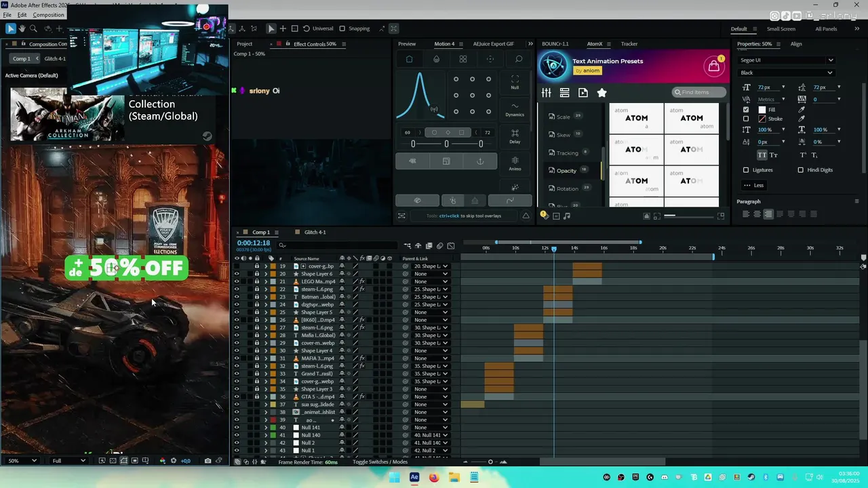Image resolution: width=868 pixels, height=488 pixels.
Task: Open viewer Full resolution dropdown
Action: 68,461
